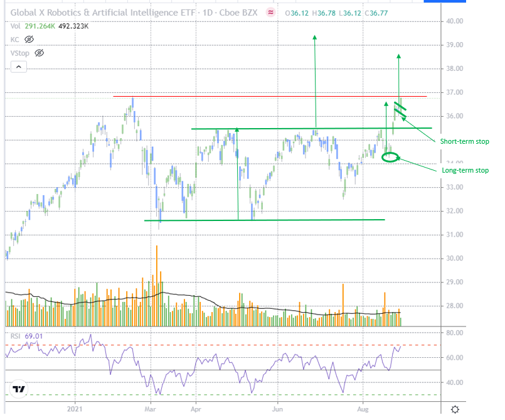Click the Aug time axis label
The image size is (505, 420).
[363, 409]
